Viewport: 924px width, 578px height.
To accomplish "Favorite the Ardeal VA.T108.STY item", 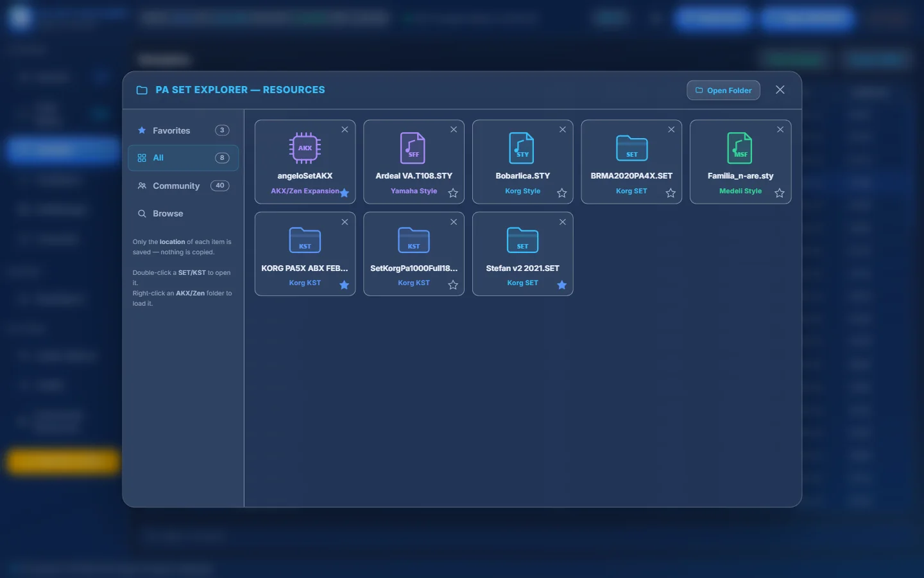I will 453,193.
